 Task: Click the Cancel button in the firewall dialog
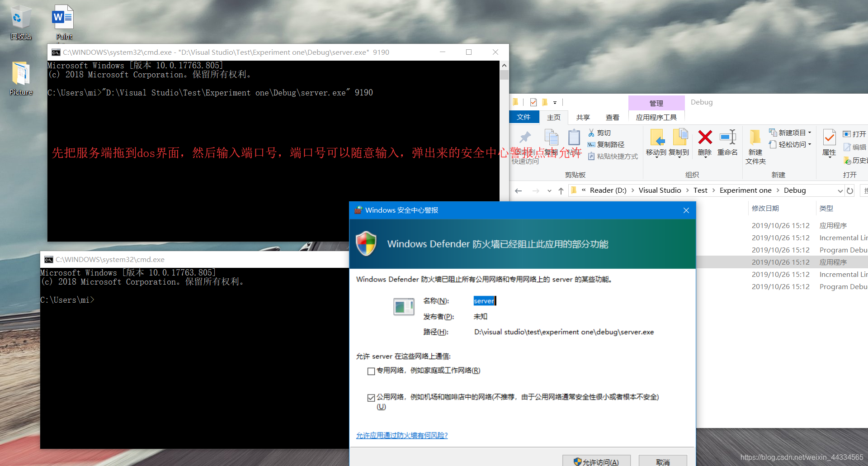pyautogui.click(x=663, y=461)
